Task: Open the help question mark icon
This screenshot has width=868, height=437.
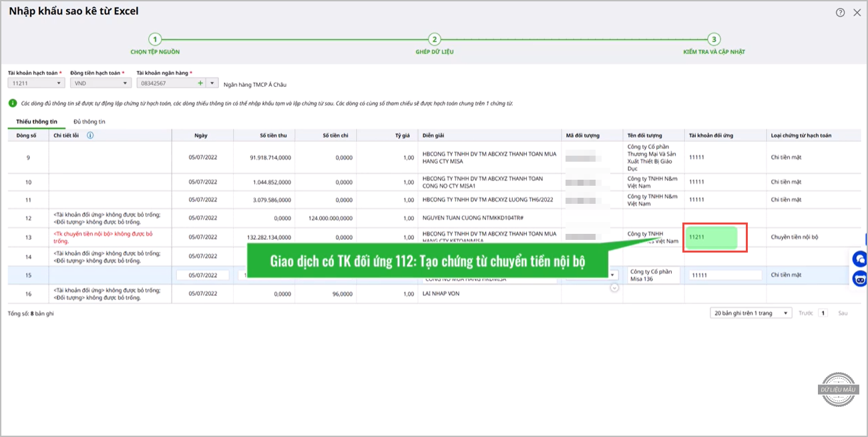Action: [x=841, y=12]
